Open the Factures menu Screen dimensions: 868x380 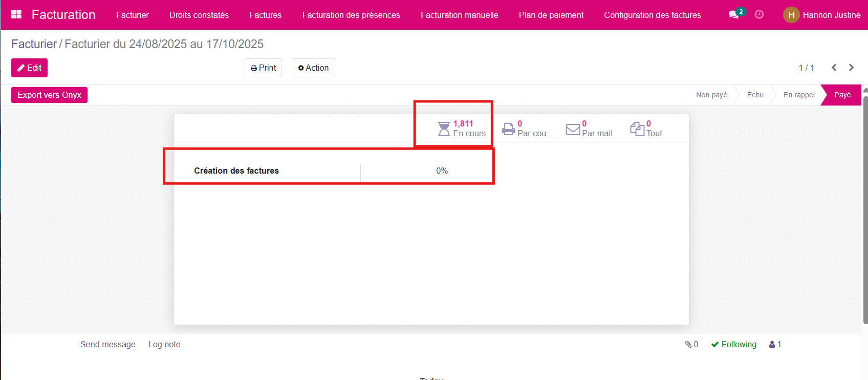point(265,15)
